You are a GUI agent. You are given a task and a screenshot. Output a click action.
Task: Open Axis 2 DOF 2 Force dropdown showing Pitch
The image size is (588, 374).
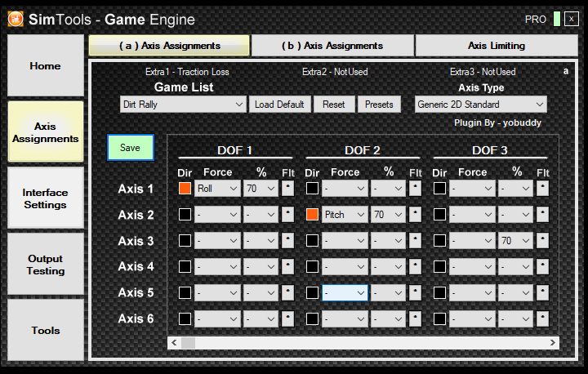345,215
